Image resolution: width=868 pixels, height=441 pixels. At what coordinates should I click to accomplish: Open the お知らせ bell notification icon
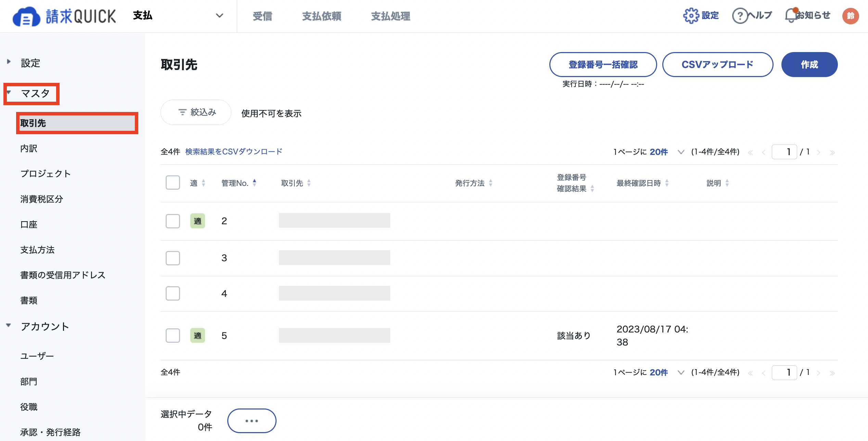click(791, 15)
